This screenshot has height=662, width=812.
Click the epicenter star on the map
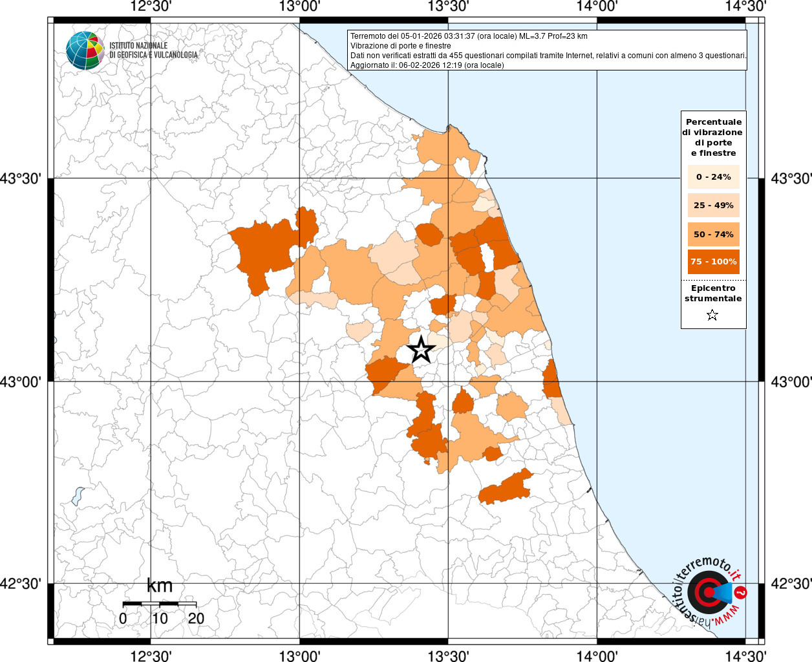pos(421,350)
